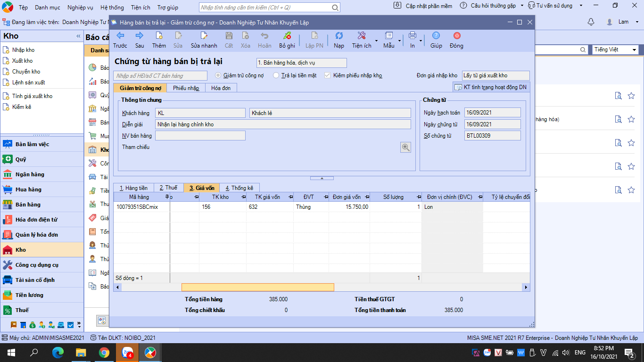644x362 pixels.
Task: Click the grid scroll right arrow
Action: [x=526, y=287]
